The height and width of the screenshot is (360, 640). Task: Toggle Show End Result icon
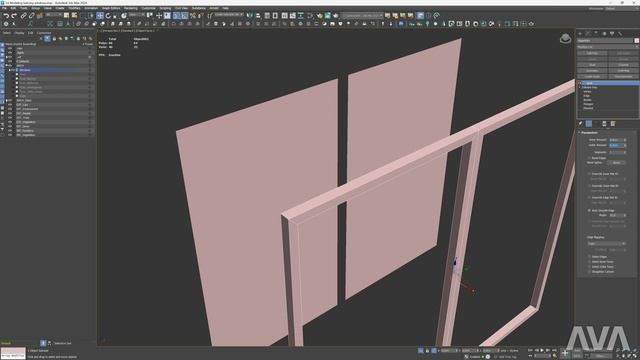589,124
